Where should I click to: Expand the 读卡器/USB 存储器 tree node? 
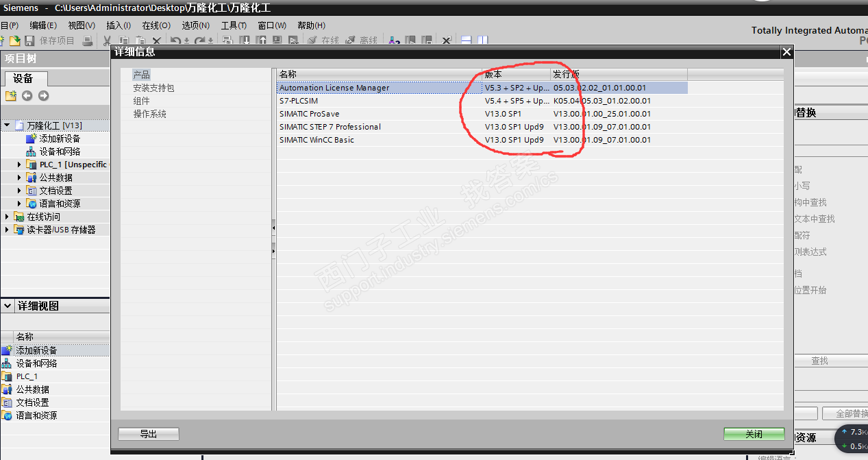click(x=7, y=230)
